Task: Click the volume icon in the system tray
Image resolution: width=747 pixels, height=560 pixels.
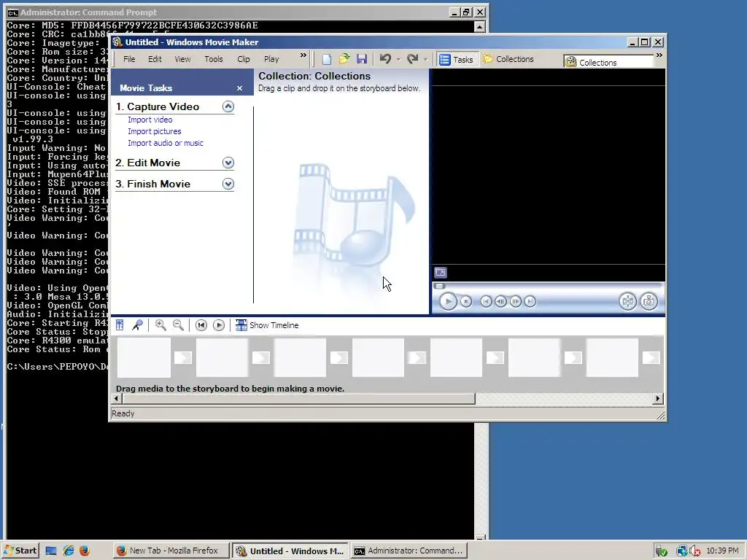Action: (x=695, y=551)
